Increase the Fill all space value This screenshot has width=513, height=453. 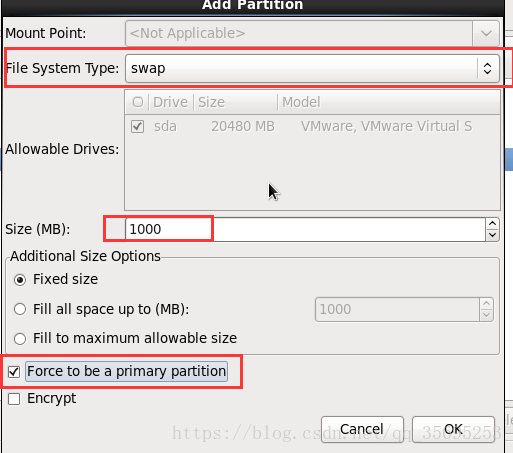tap(487, 303)
